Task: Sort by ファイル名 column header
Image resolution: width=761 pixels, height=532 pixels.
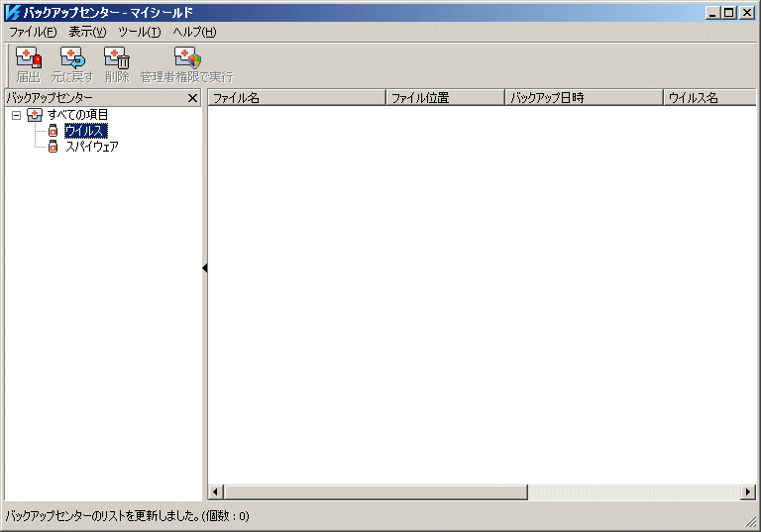Action: [296, 97]
